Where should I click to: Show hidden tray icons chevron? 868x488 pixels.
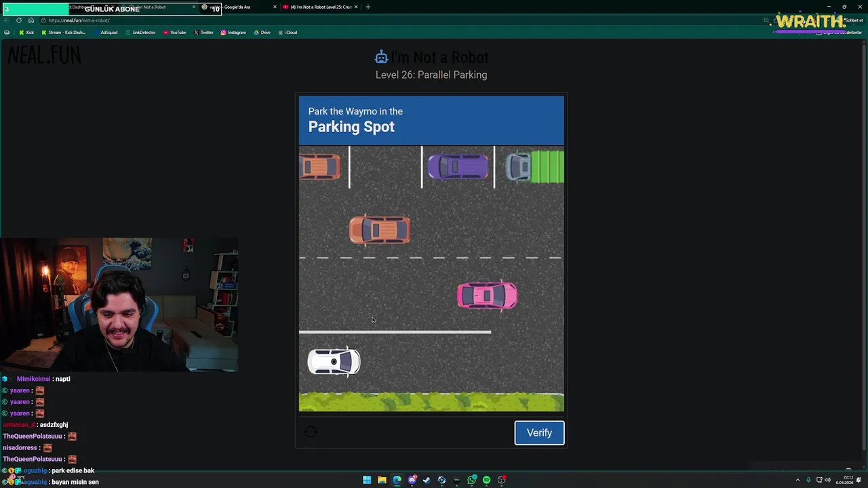[x=797, y=480]
